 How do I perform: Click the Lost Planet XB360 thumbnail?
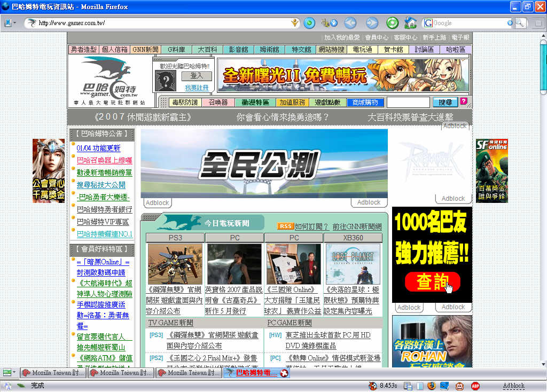(x=353, y=264)
